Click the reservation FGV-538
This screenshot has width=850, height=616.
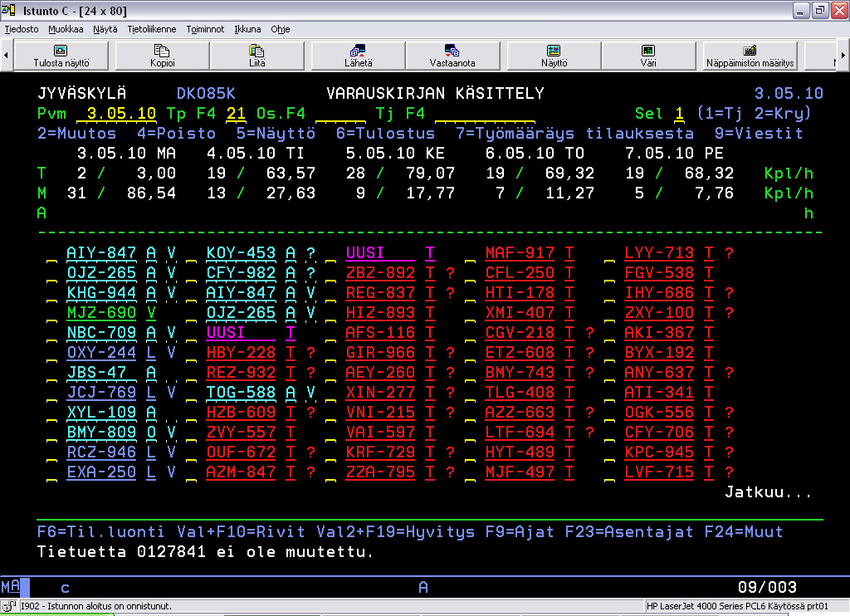click(659, 273)
